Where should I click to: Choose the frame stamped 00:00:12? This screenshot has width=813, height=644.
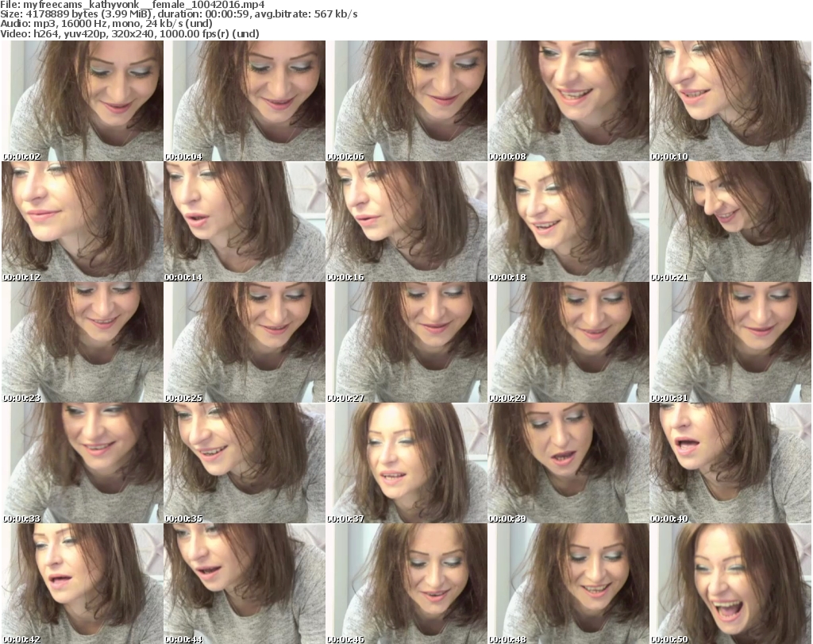tap(83, 222)
